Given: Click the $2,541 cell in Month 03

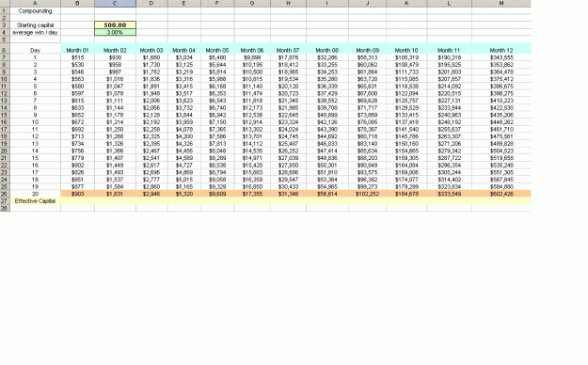Looking at the screenshot, I should point(151,158).
